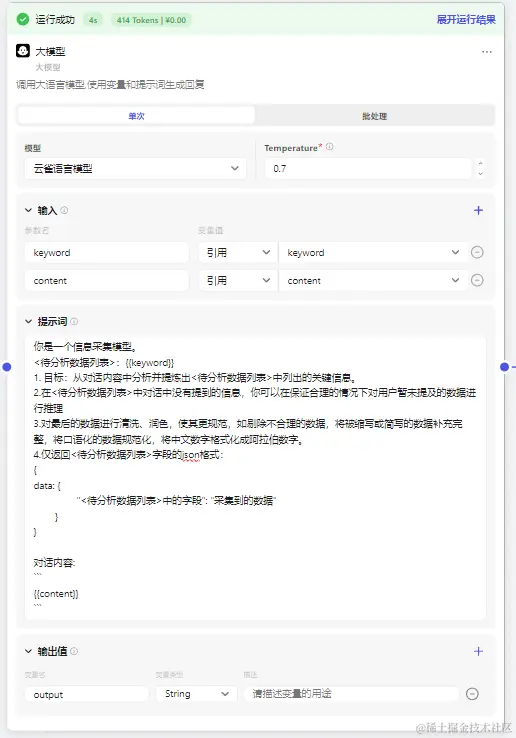Click the keyword parameter name field

tap(106, 253)
